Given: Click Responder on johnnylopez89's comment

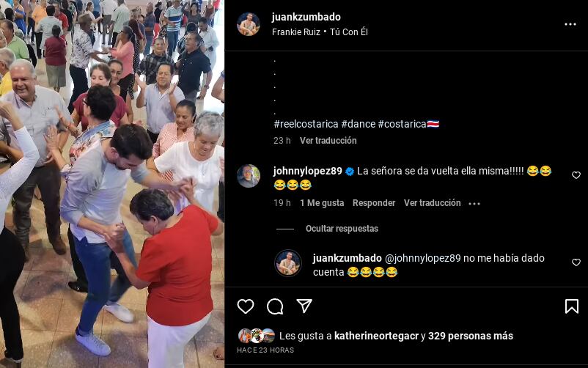Looking at the screenshot, I should 374,203.
